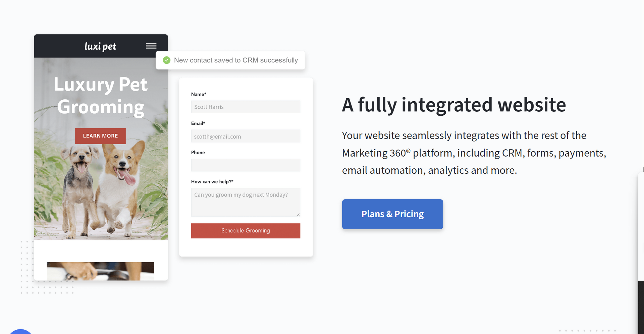This screenshot has height=334, width=644.
Task: Click the green success checkmark icon
Action: pos(166,60)
